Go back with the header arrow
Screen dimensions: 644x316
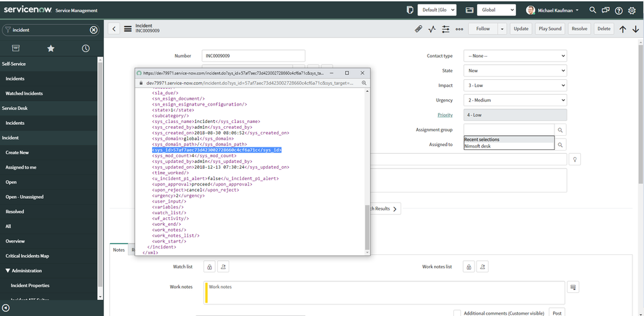114,29
